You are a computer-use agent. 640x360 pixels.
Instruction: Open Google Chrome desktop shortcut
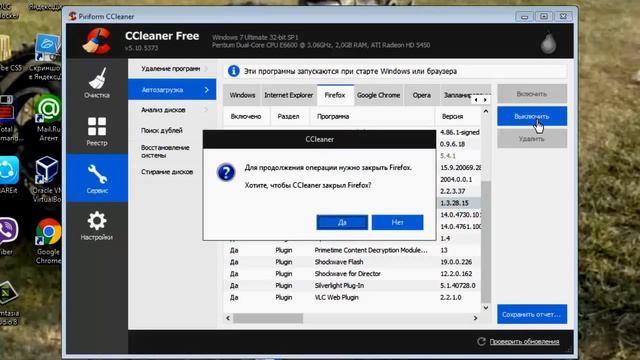click(48, 242)
